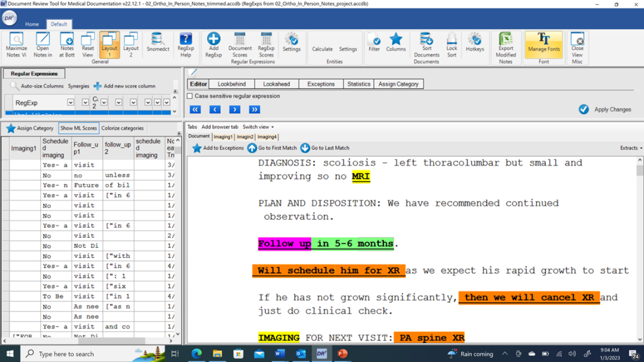This screenshot has width=644, height=362.
Task: Click the Synergies button
Action: pos(78,86)
